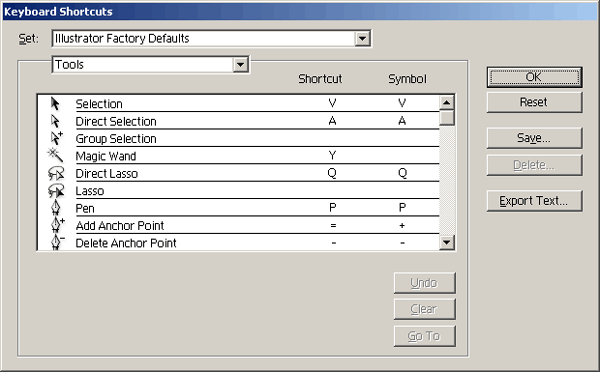Image resolution: width=600 pixels, height=372 pixels.
Task: Select the Lasso row label
Action: click(90, 191)
